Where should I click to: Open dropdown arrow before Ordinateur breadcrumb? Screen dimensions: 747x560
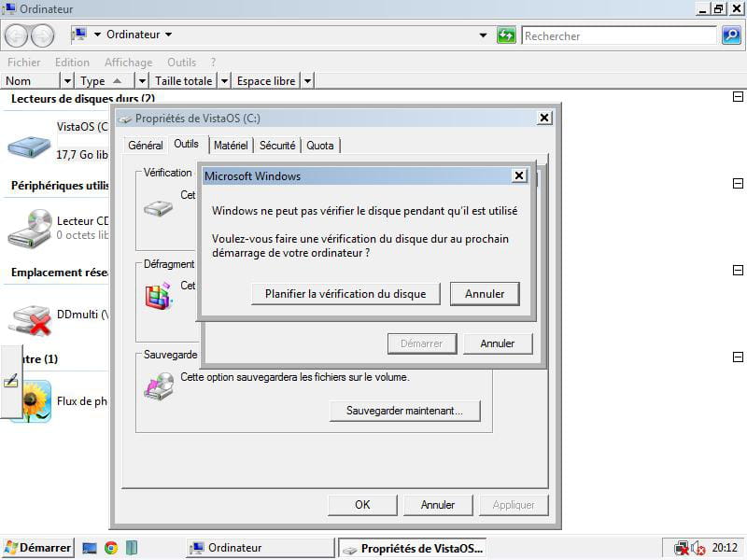click(97, 35)
